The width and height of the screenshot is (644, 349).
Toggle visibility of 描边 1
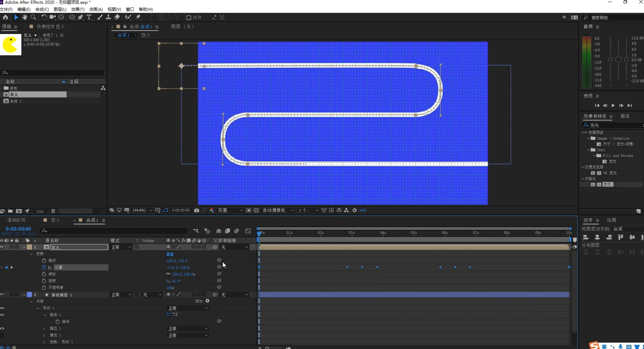pos(2,328)
